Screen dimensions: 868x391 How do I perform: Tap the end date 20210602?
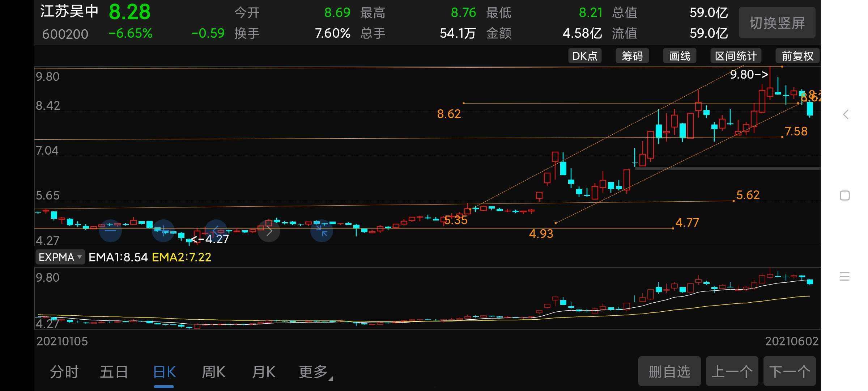(x=792, y=341)
